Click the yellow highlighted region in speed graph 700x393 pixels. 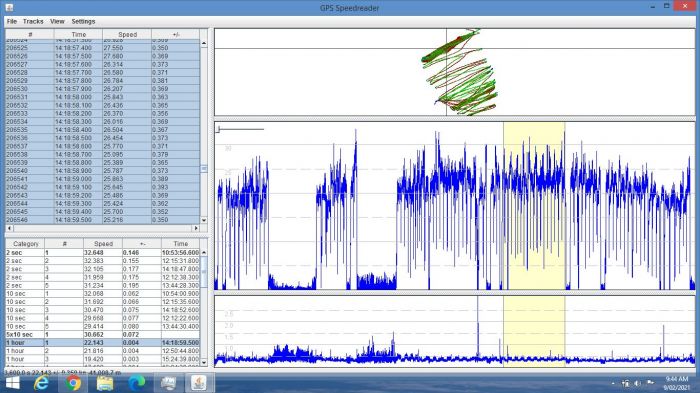click(x=534, y=206)
